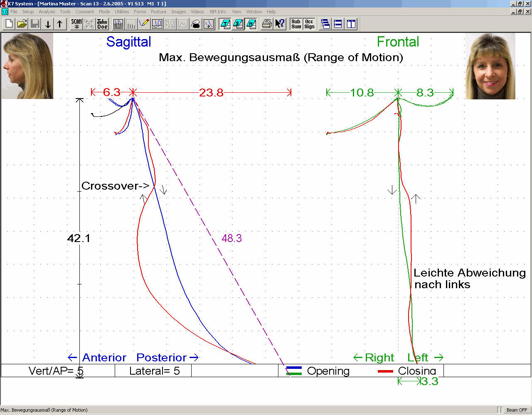This screenshot has width=532, height=415.
Task: Click the printer icon in toolbar
Action: click(267, 24)
